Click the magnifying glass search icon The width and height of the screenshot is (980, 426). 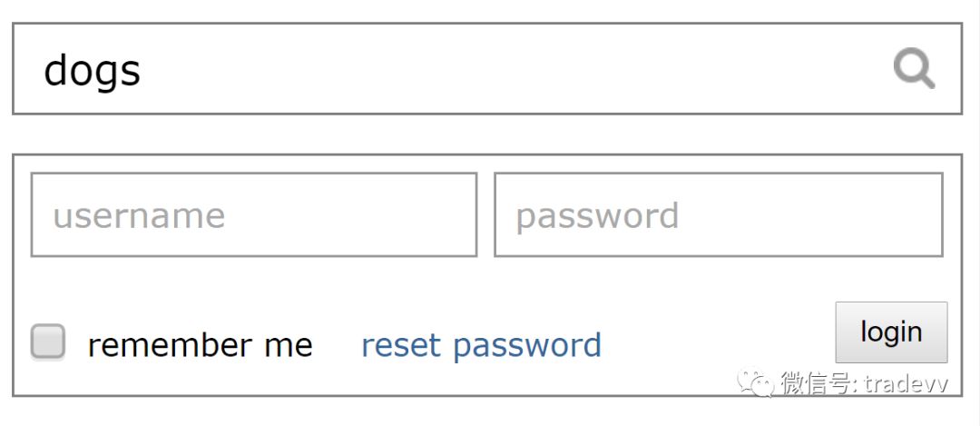click(x=913, y=69)
